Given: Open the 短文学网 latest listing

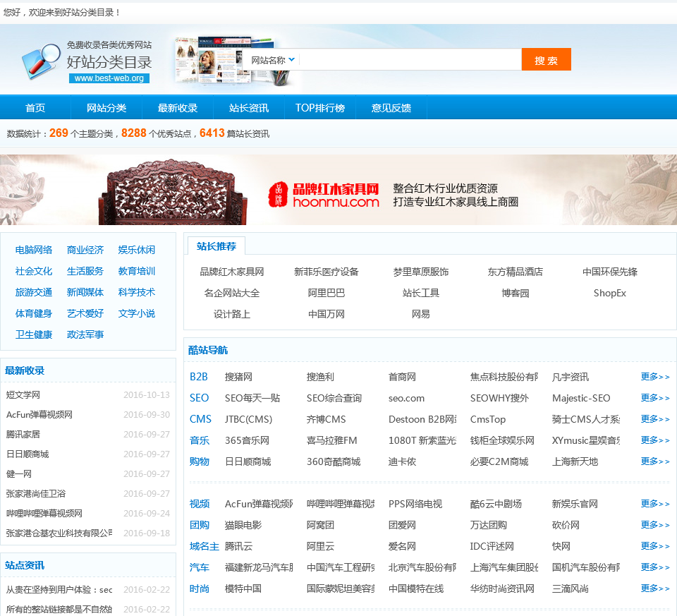Looking at the screenshot, I should [23, 395].
